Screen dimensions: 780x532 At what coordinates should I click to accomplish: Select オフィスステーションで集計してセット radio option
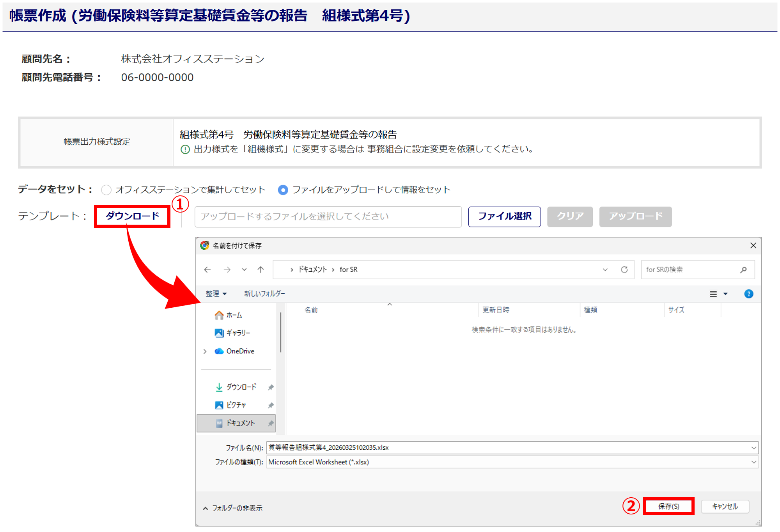tap(106, 190)
